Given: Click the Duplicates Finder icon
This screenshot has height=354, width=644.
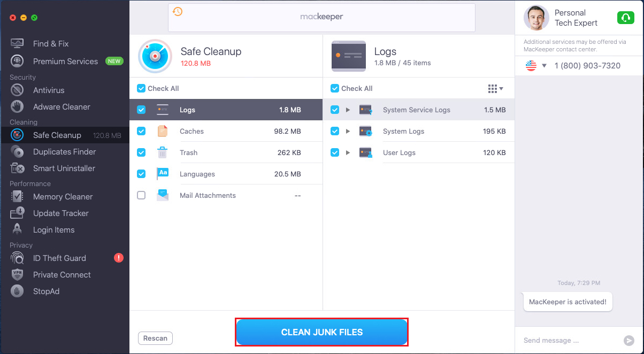Looking at the screenshot, I should 17,151.
